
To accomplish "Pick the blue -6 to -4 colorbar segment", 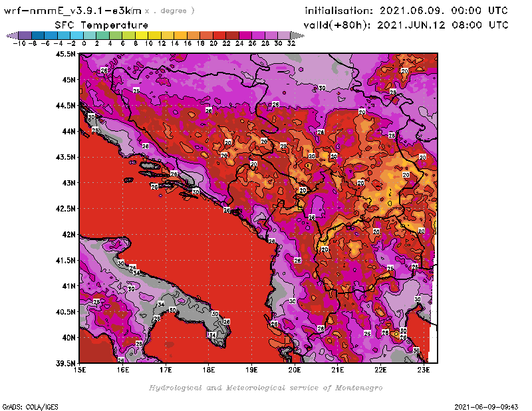I will point(51,35).
